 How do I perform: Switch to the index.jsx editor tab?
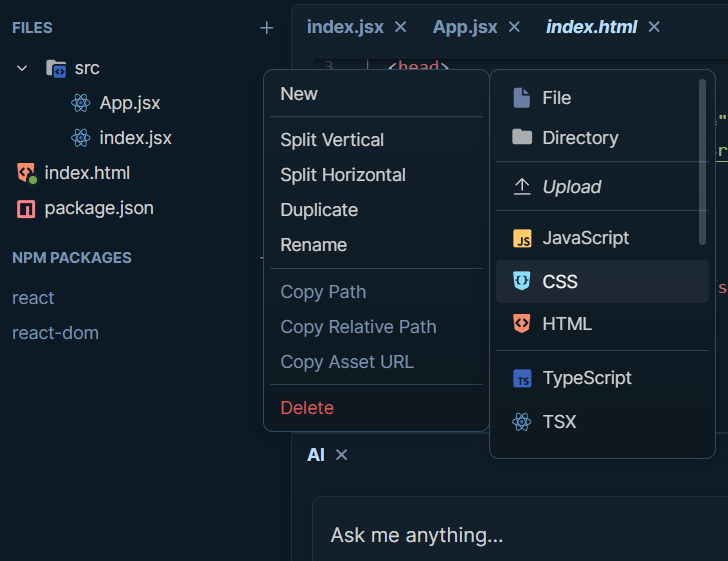345,27
